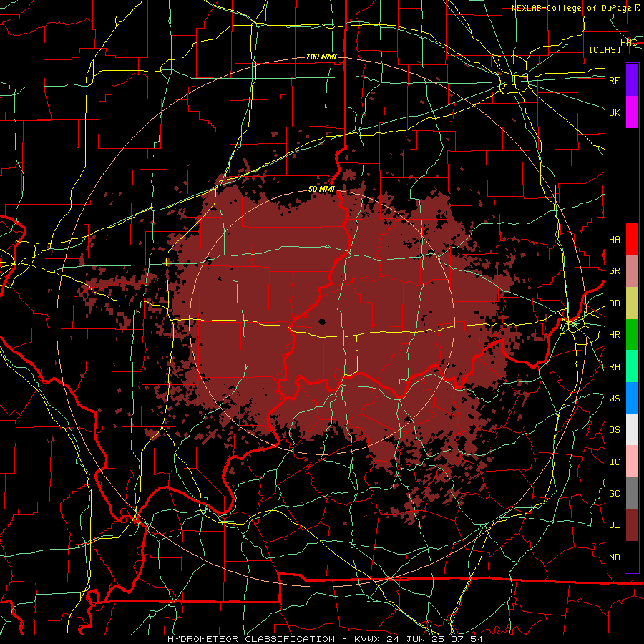Image resolution: width=644 pixels, height=644 pixels.
Task: Select the 'HA' legend label
Action: click(615, 239)
